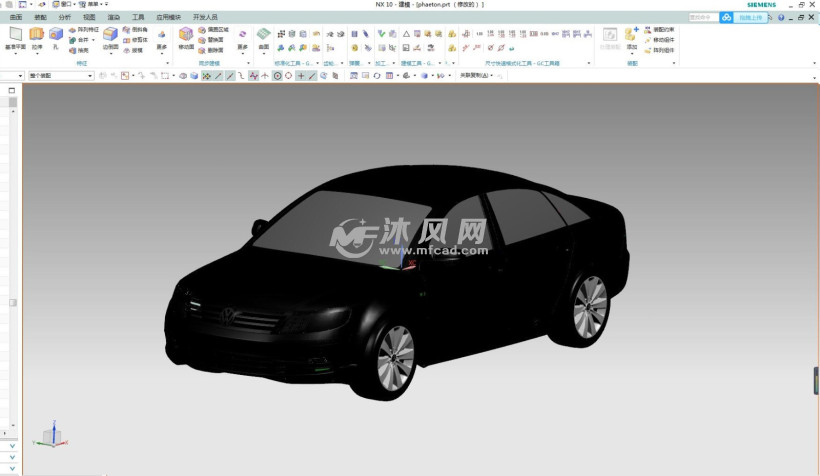
Task: Click the bottom-most chevron in the left panel
Action: point(12,469)
